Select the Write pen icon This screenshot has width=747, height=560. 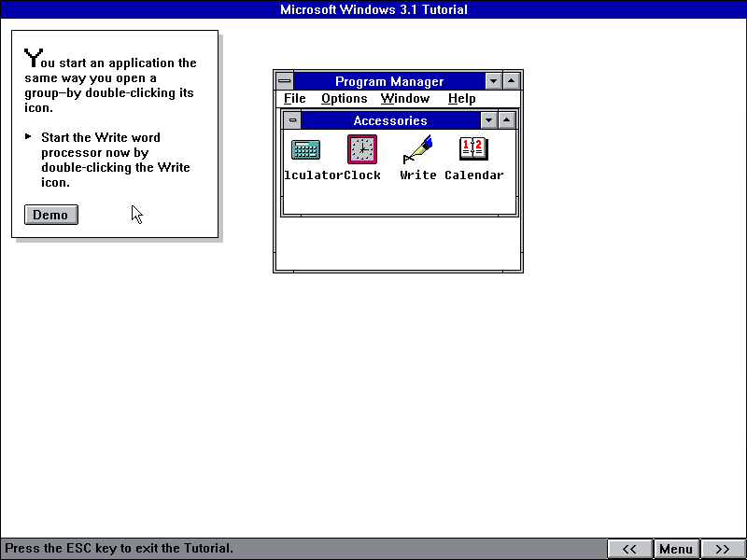[417, 149]
